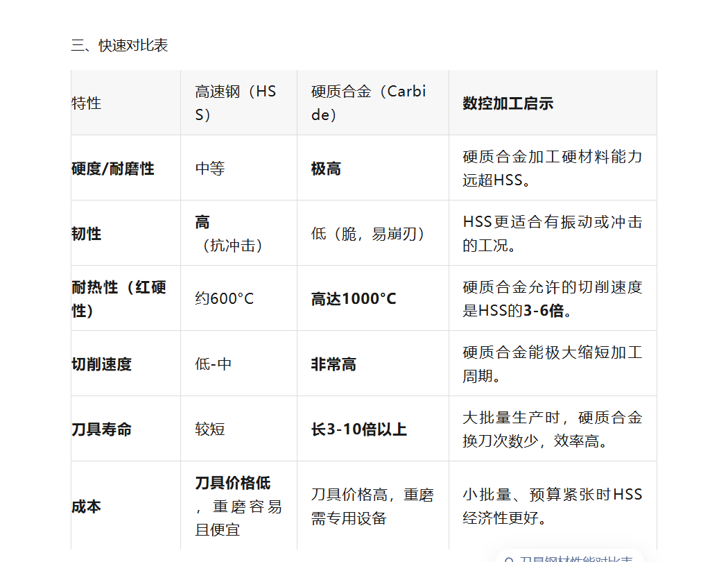The height and width of the screenshot is (562, 728).
Task: Select the 硬质合金（Carbide）column header
Action: (x=368, y=103)
